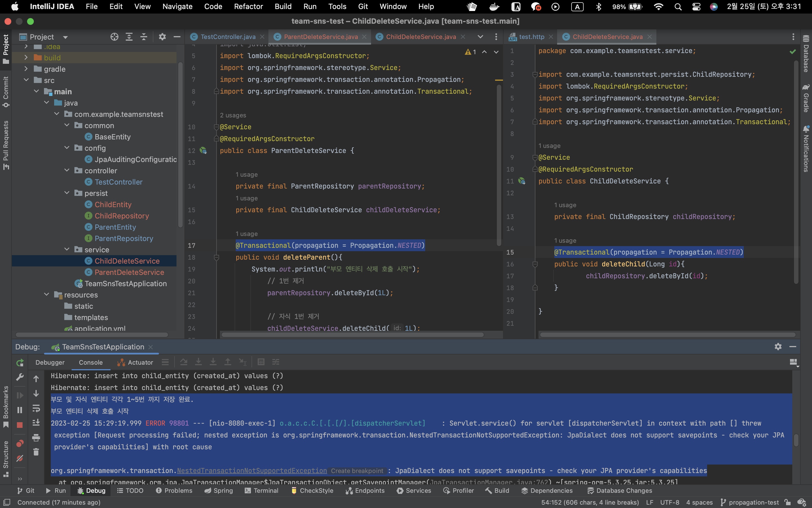Open Debug panel settings gear

(x=778, y=346)
